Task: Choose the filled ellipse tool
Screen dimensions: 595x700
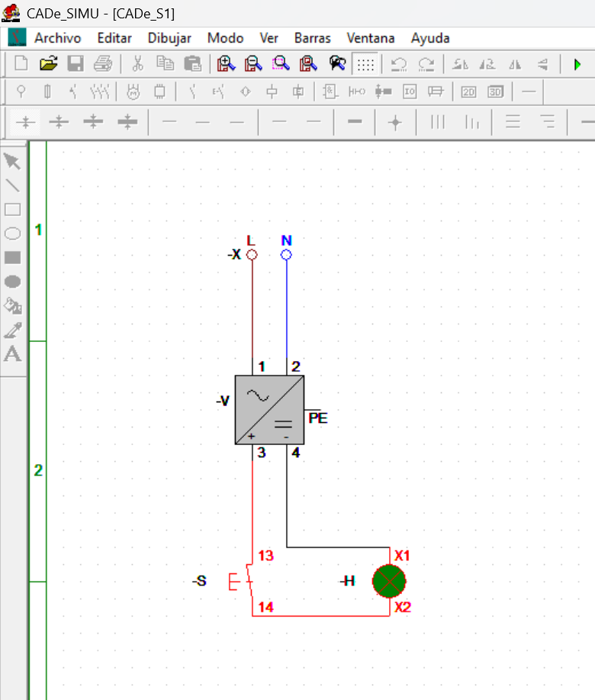Action: point(12,282)
